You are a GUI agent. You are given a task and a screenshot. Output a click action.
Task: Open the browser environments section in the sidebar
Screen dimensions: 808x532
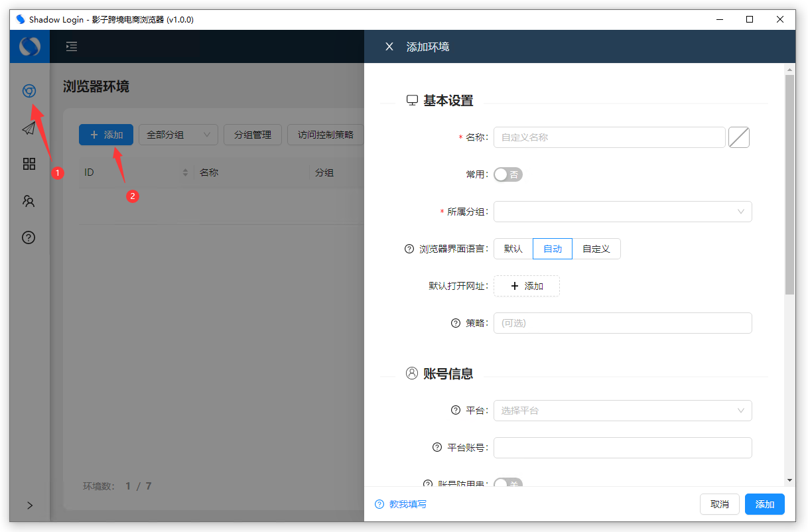pos(29,90)
